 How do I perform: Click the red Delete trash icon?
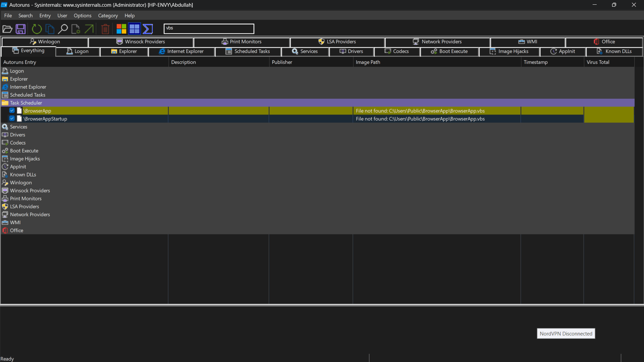pyautogui.click(x=105, y=29)
